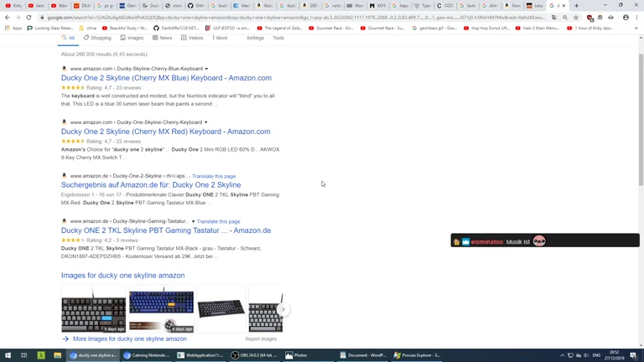Click Translate this page for Suchergebnis result
The image size is (644, 362).
click(214, 176)
